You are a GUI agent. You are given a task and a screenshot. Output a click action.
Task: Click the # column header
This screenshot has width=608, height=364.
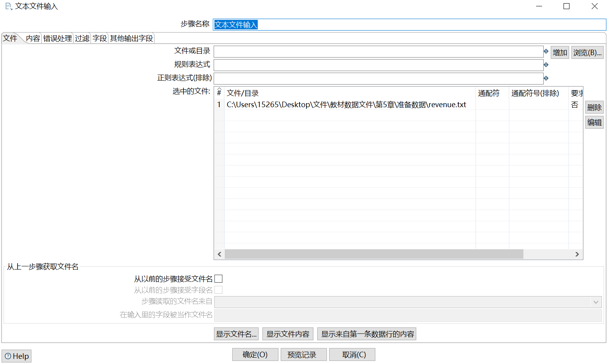(219, 93)
